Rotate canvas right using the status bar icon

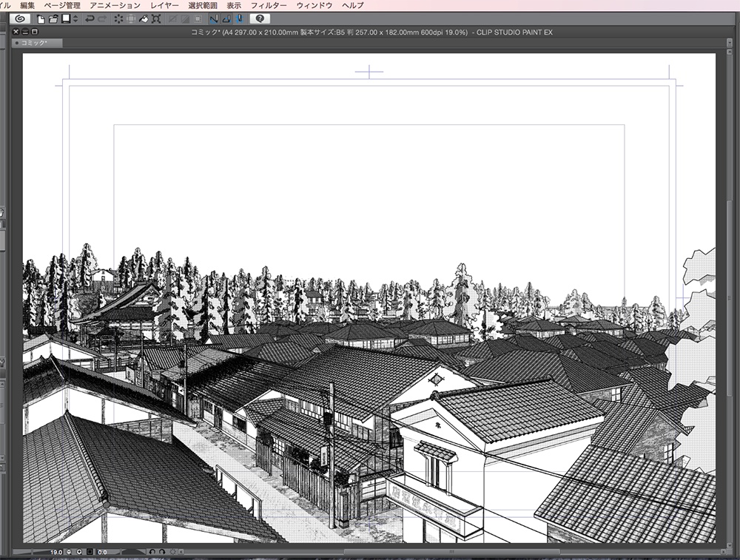(162, 551)
